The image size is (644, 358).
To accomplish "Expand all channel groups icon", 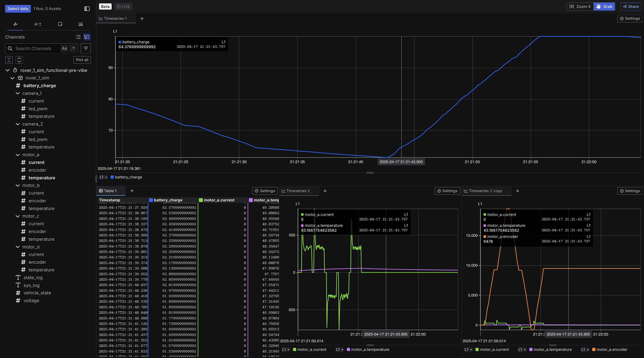I will [19, 60].
